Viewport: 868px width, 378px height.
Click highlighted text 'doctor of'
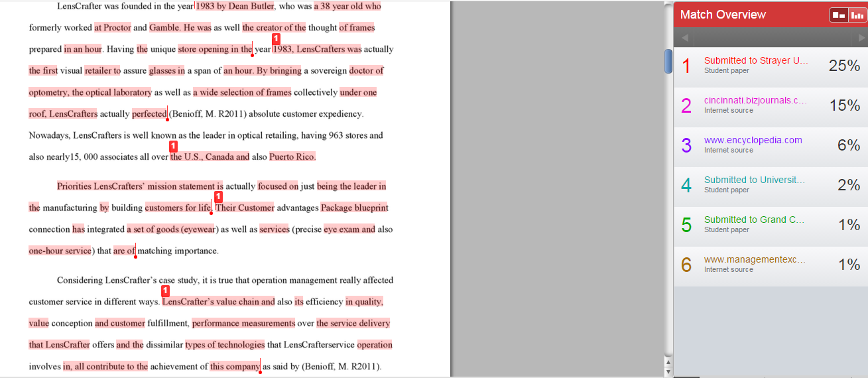(367, 70)
